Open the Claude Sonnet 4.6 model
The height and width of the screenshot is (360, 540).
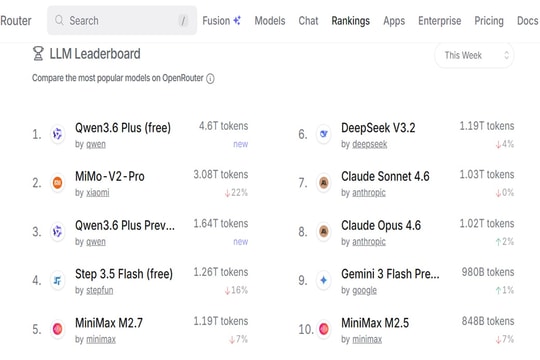[x=385, y=176]
